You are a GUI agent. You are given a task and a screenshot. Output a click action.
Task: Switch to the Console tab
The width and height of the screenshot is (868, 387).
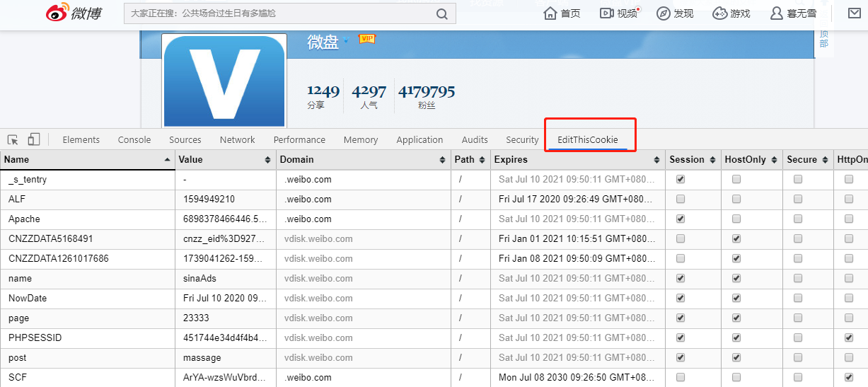pos(134,139)
